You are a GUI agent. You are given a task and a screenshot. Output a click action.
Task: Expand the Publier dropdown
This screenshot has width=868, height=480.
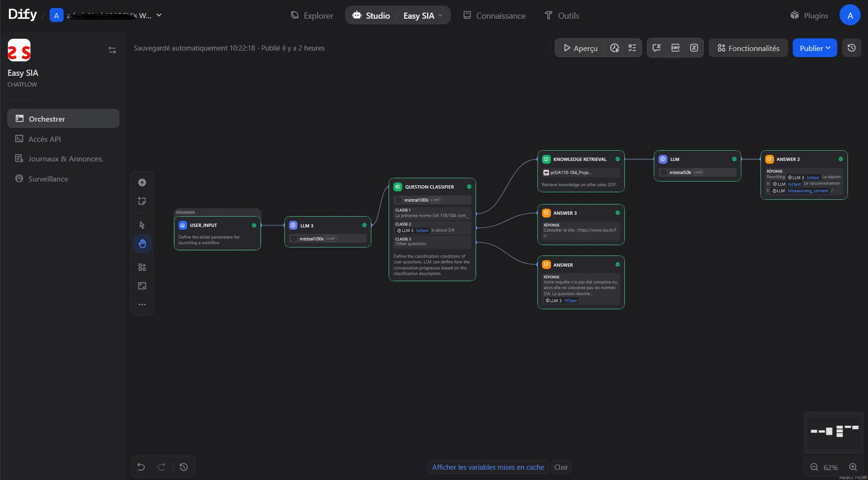tap(815, 48)
